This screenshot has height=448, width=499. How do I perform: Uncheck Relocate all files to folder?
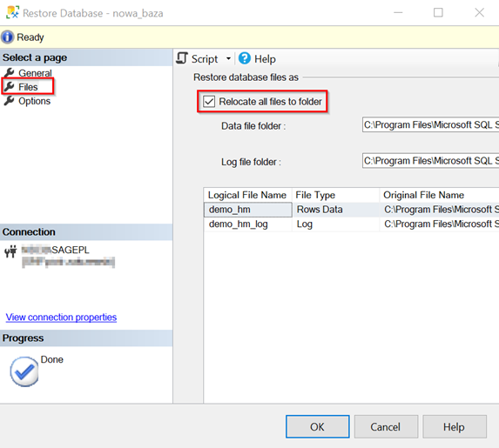tap(209, 102)
